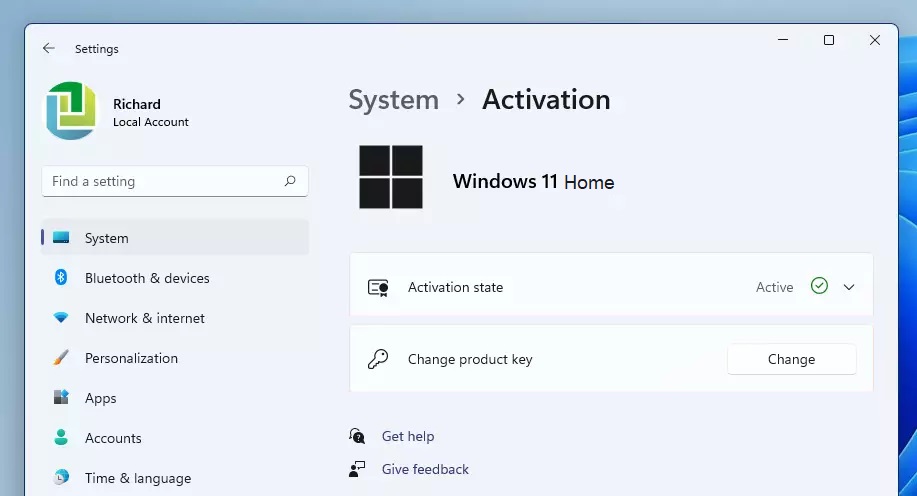917x496 pixels.
Task: Click the Change product key label
Action: coord(470,359)
